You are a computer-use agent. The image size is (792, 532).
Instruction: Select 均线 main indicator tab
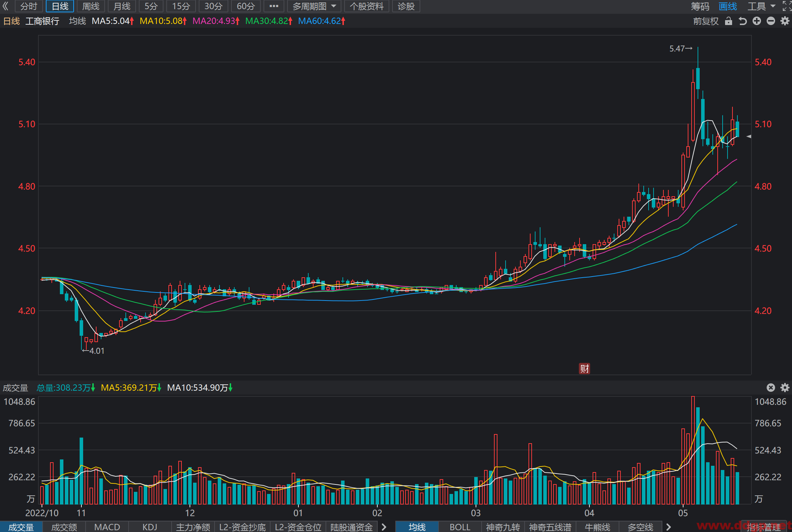(x=417, y=527)
